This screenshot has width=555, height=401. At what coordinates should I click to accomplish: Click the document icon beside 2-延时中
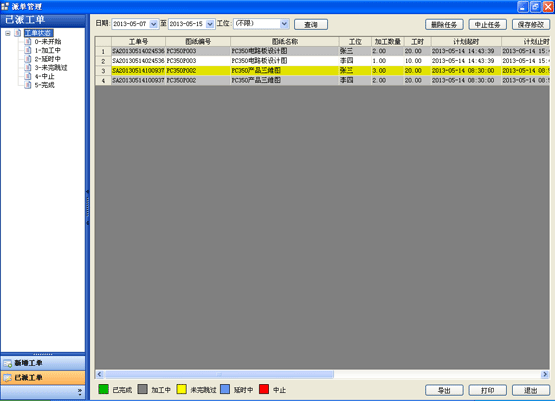click(28, 59)
